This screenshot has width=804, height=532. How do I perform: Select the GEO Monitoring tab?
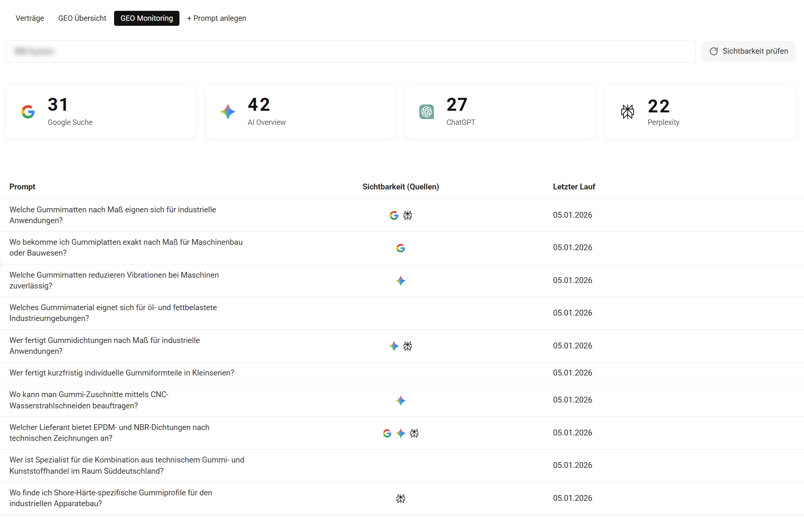click(x=147, y=18)
